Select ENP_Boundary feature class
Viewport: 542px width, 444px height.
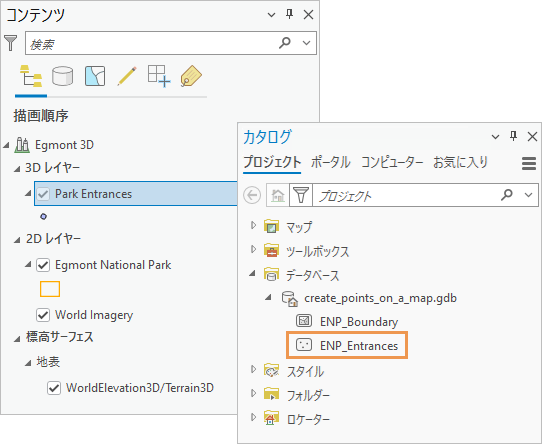coord(359,322)
